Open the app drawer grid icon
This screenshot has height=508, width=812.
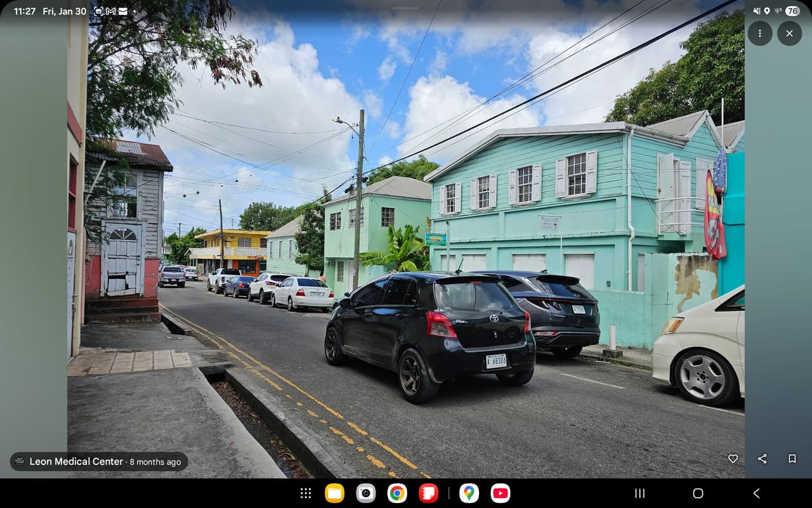305,493
